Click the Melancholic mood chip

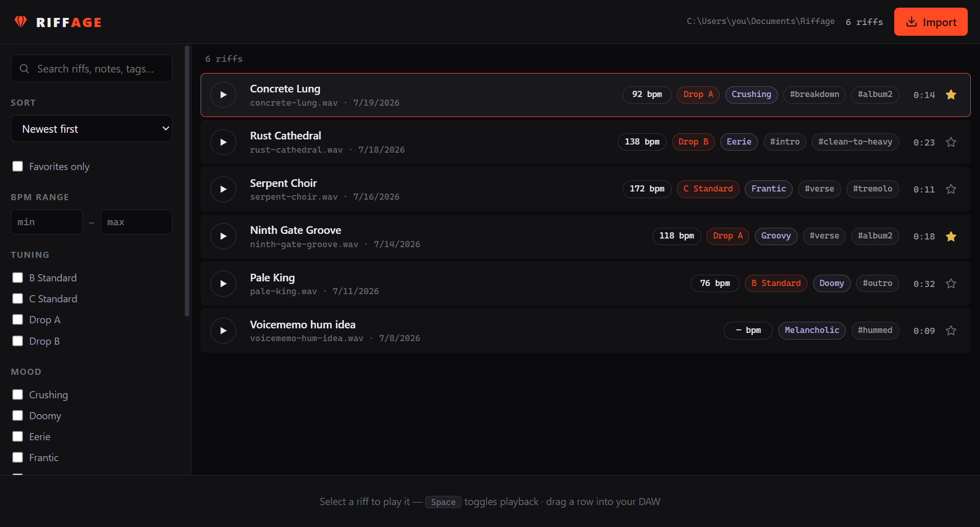click(812, 330)
